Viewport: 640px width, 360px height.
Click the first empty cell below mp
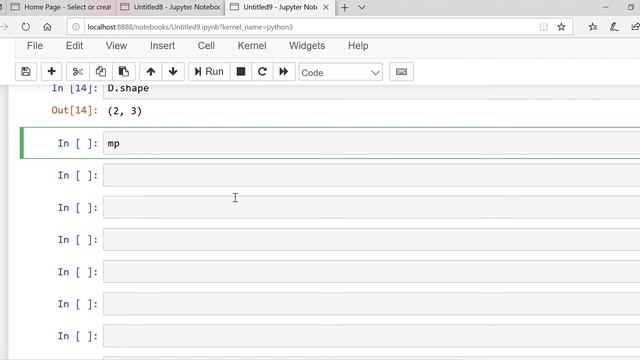pos(371,176)
